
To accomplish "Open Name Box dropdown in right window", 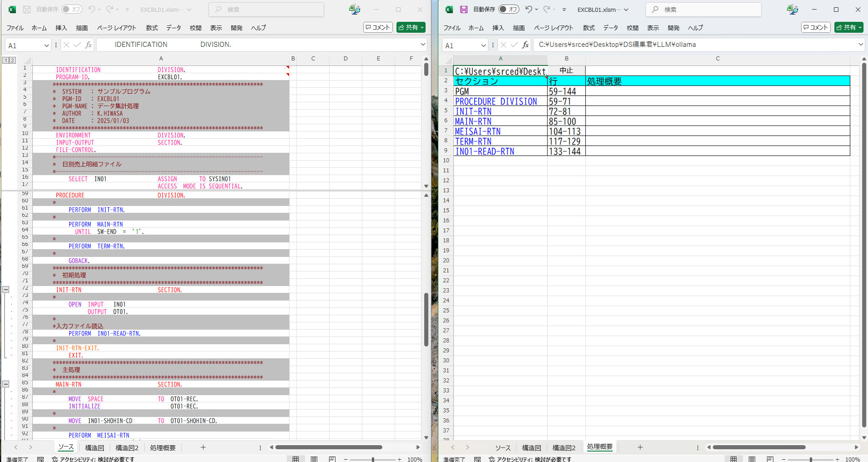I will coord(483,45).
